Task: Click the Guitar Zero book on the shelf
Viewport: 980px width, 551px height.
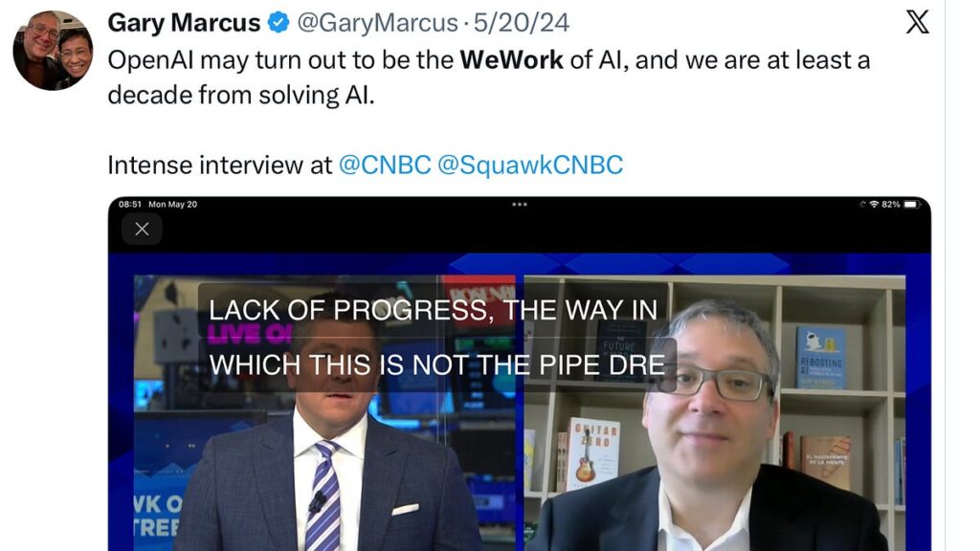Action: click(591, 454)
